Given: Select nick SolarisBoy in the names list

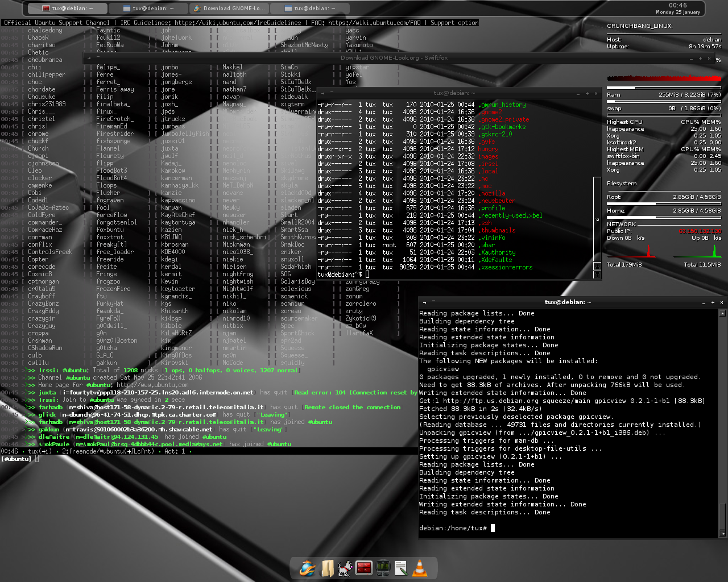Looking at the screenshot, I should [x=297, y=281].
